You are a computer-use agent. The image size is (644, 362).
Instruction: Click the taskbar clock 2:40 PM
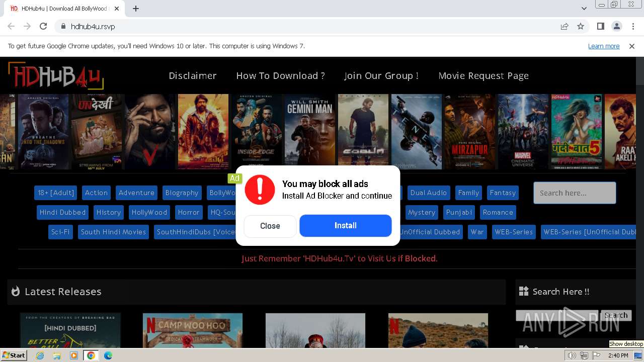coord(618,355)
